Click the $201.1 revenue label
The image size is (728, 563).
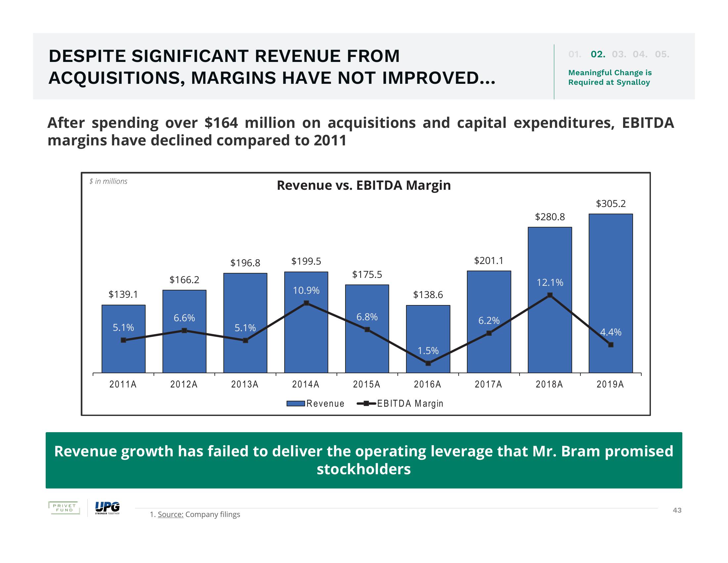point(489,261)
